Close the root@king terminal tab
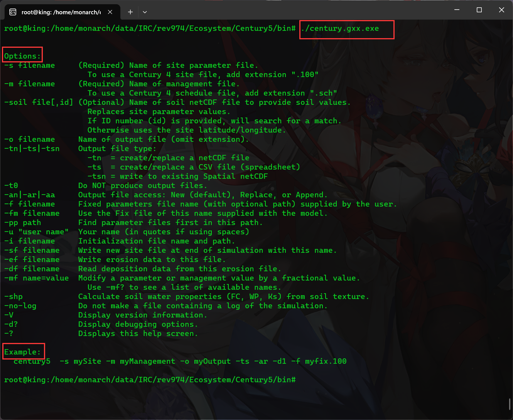Screen dimensions: 513x420 tap(110, 12)
